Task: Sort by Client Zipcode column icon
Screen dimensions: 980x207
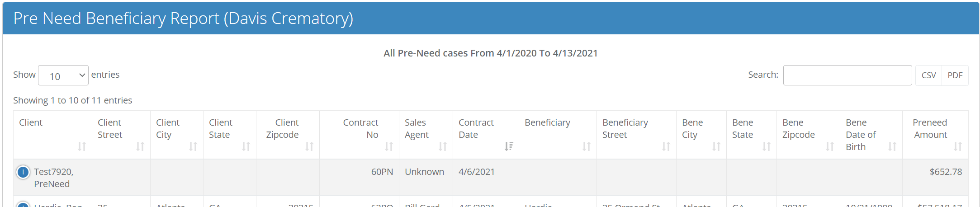Action: click(309, 146)
